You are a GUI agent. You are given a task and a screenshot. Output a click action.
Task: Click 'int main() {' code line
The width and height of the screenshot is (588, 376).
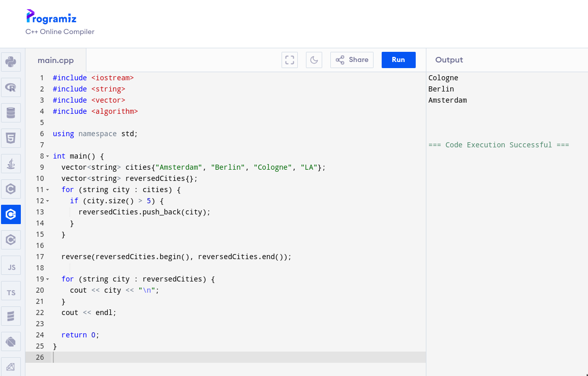tap(78, 156)
